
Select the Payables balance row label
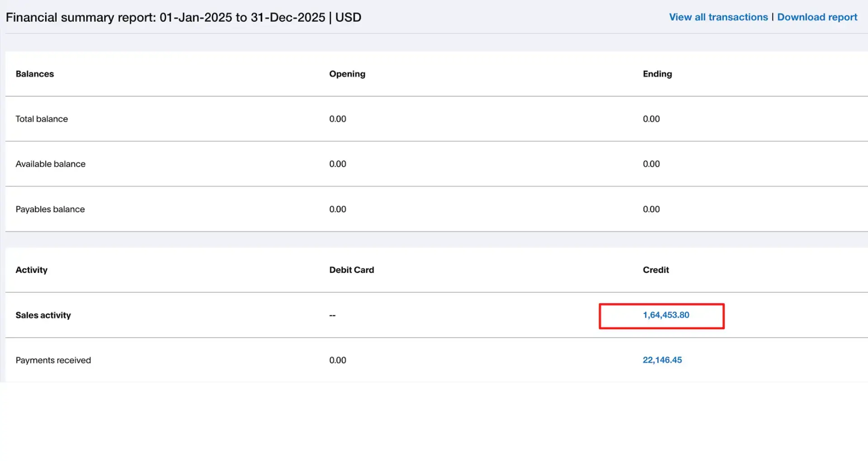[x=50, y=209]
